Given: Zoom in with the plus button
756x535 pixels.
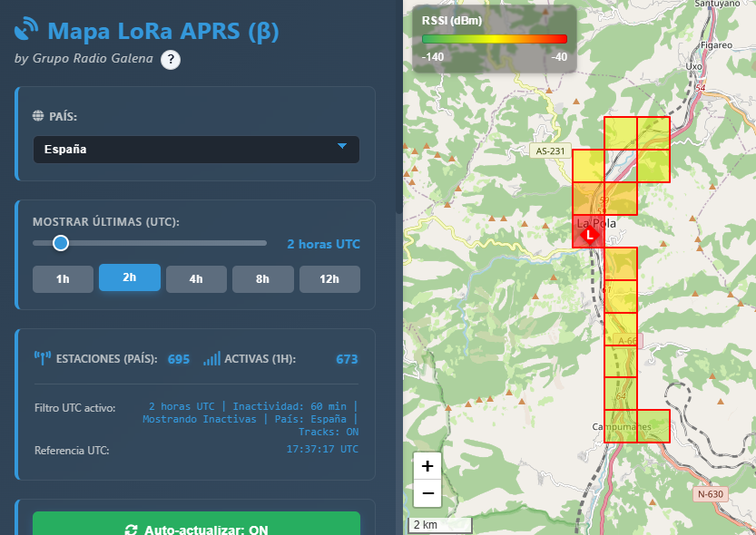Looking at the screenshot, I should click(427, 466).
